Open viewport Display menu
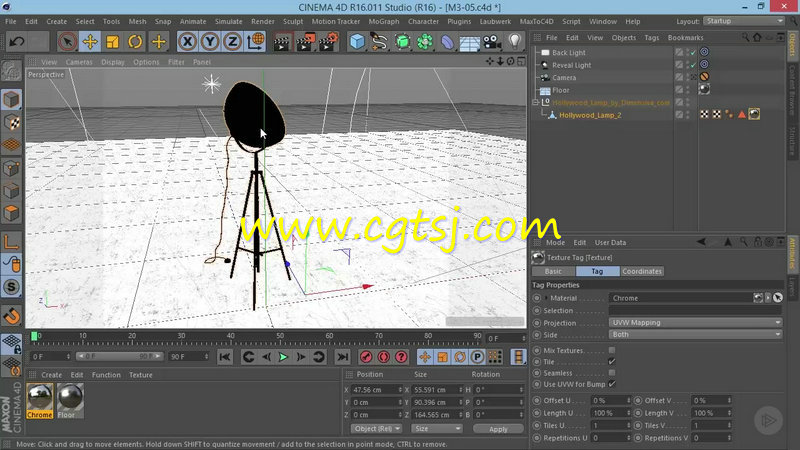Screen dimensions: 800x450 pyautogui.click(x=113, y=62)
